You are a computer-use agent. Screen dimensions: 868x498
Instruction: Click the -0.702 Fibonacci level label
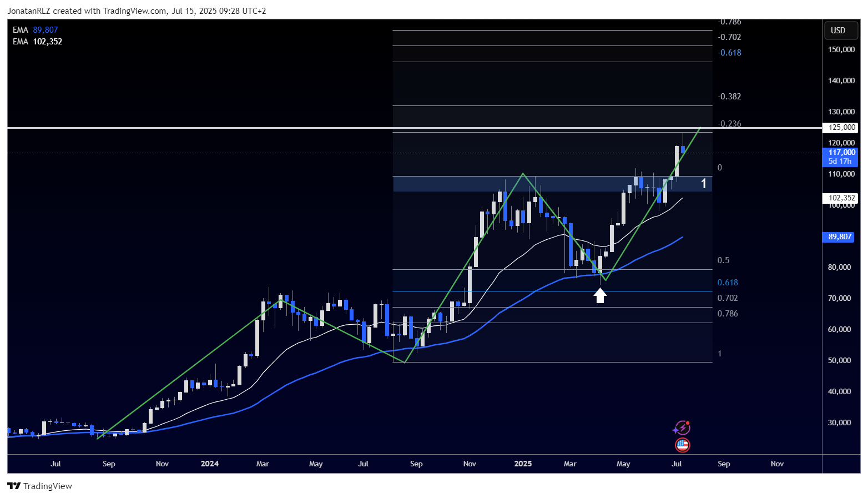[729, 37]
